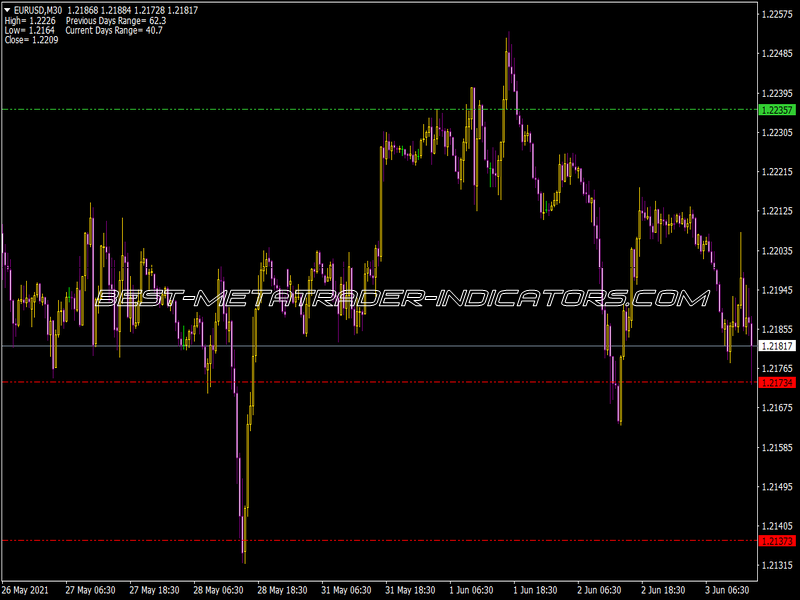Screen dimensions: 800x600
Task: Click the 1.21405 price scale value
Action: 777,526
